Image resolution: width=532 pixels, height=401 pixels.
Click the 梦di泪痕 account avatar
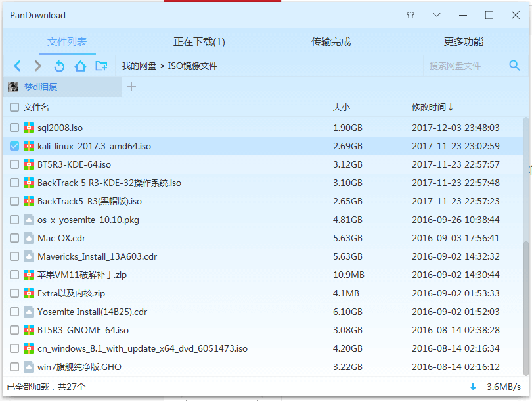tap(13, 87)
